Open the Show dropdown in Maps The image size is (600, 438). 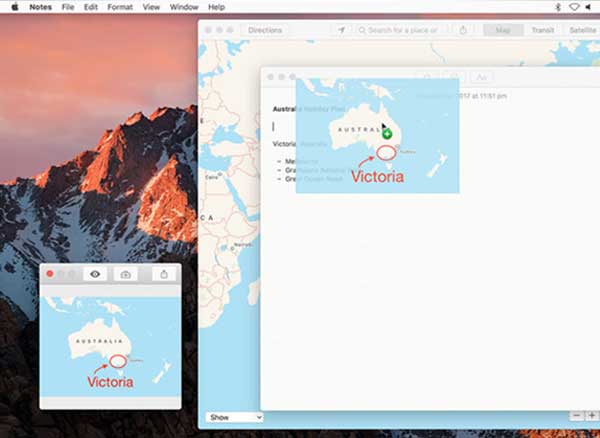(234, 417)
